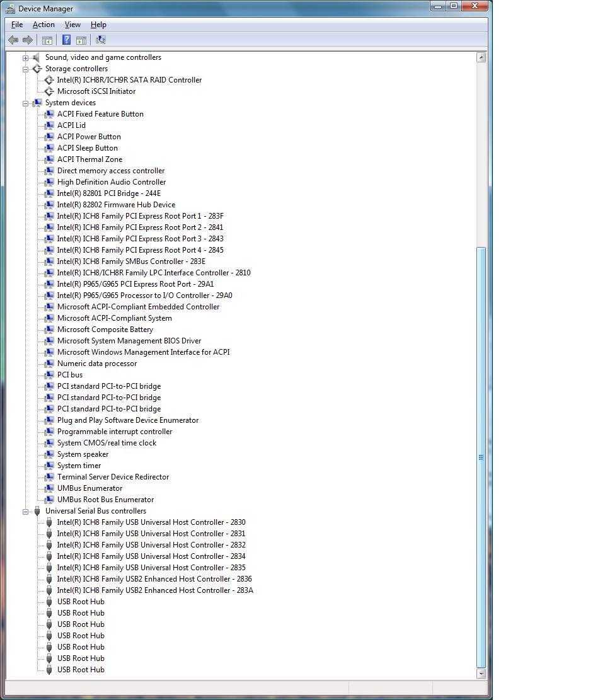Click the Universal Serial Bus controllers icon
605x700 pixels.
point(37,511)
